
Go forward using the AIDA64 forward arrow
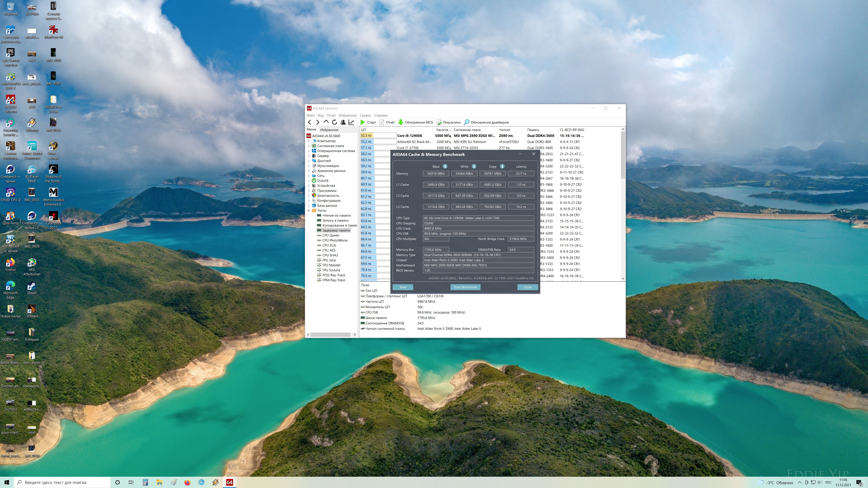[317, 122]
